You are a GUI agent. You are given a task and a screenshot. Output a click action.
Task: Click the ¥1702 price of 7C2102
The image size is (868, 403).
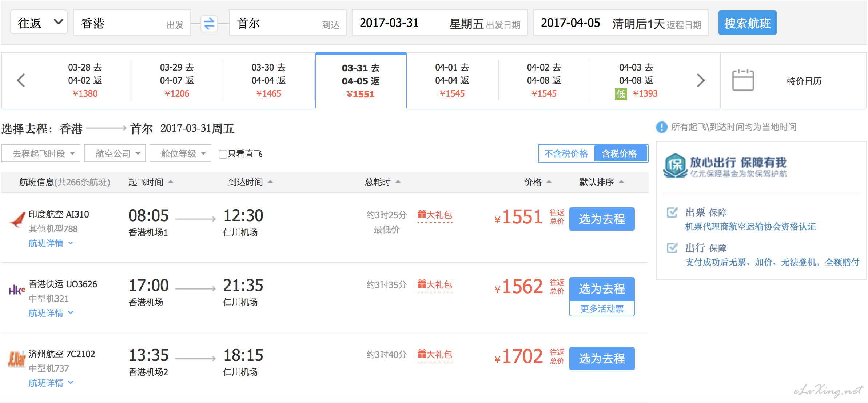(518, 357)
